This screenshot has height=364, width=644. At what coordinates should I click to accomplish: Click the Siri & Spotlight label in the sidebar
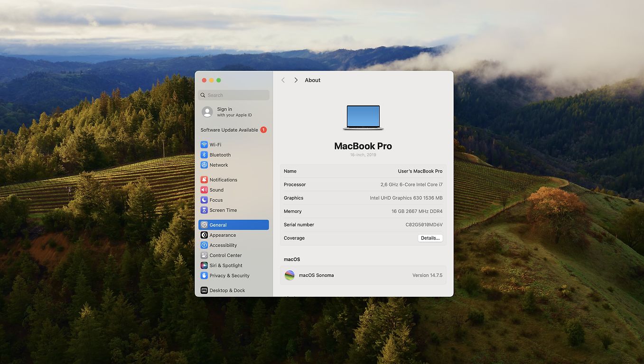click(x=226, y=265)
